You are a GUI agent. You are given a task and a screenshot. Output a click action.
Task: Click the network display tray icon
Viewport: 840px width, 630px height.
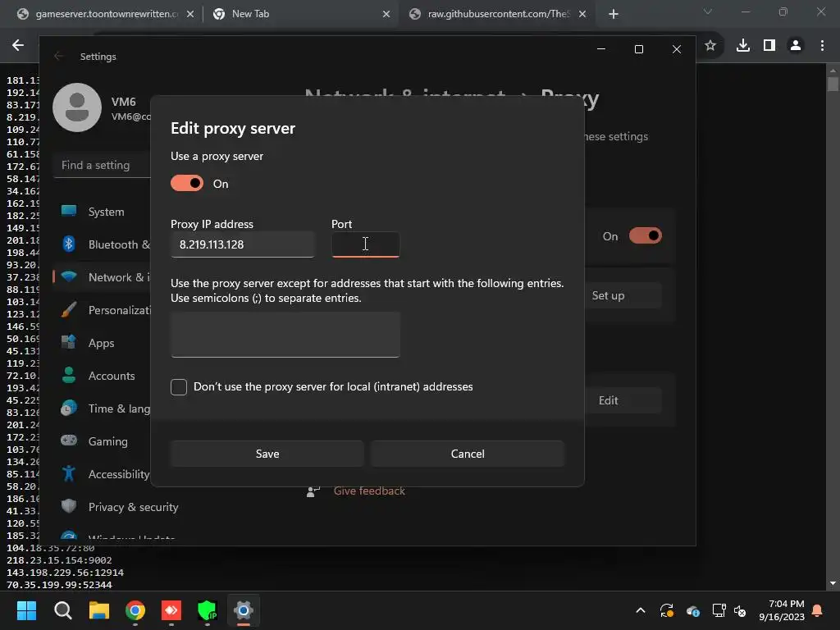[719, 610]
